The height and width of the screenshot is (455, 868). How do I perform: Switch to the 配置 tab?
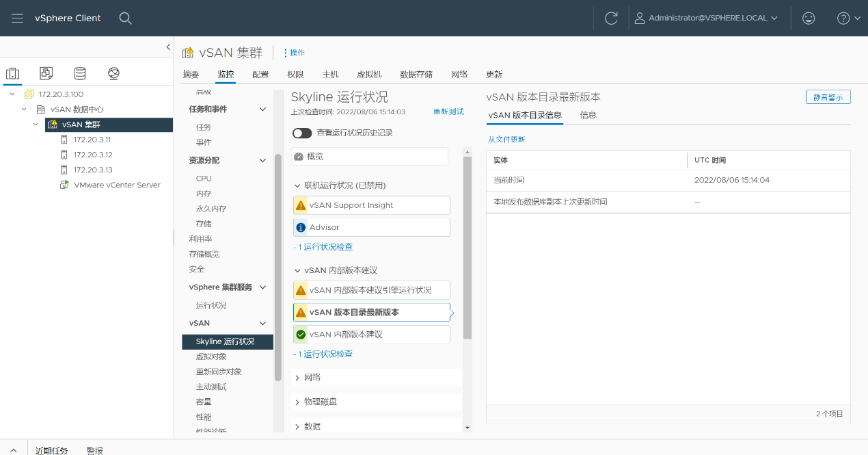(x=260, y=75)
